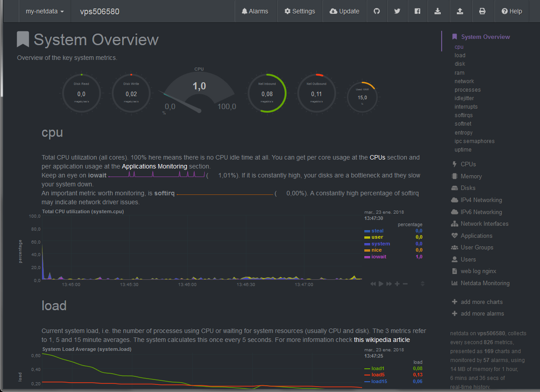
Task: Zoom out CPU chart with minus icon
Action: click(405, 284)
